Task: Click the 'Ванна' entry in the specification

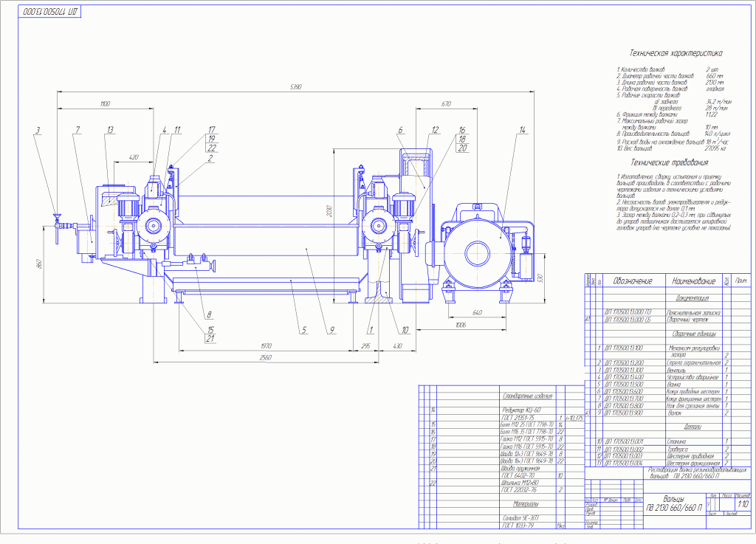Action: tap(674, 385)
